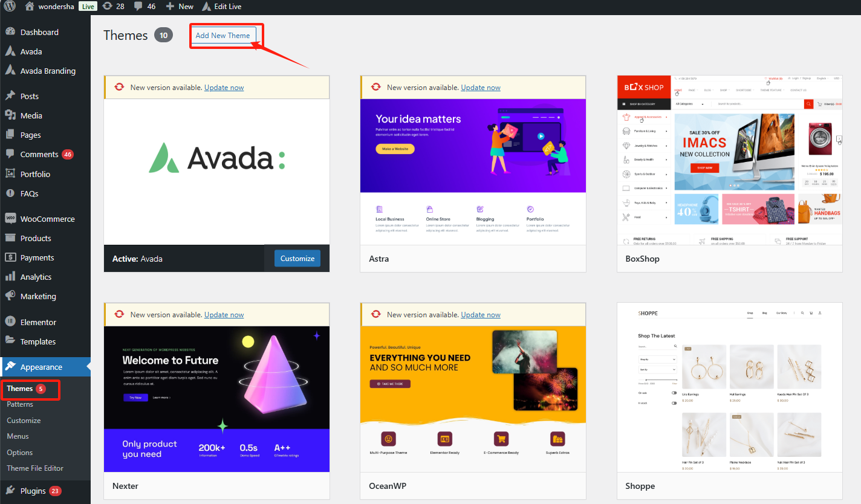Click the Portfolio icon in sidebar
Screen dimensions: 861x504
pos(10,174)
